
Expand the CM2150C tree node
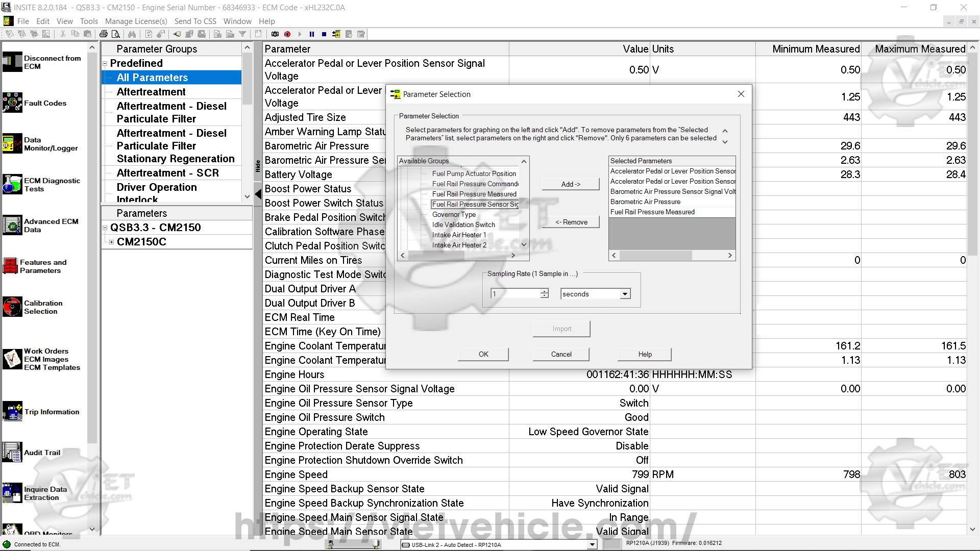click(111, 242)
